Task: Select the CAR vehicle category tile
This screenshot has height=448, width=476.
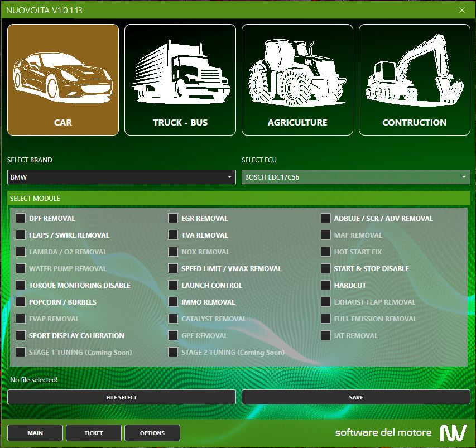Action: coord(63,80)
